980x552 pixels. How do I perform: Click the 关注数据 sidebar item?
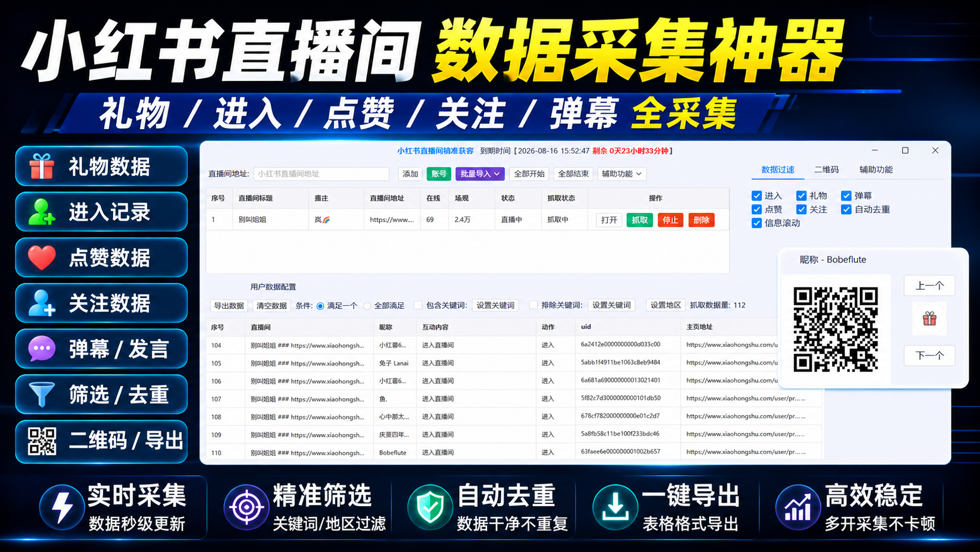101,303
